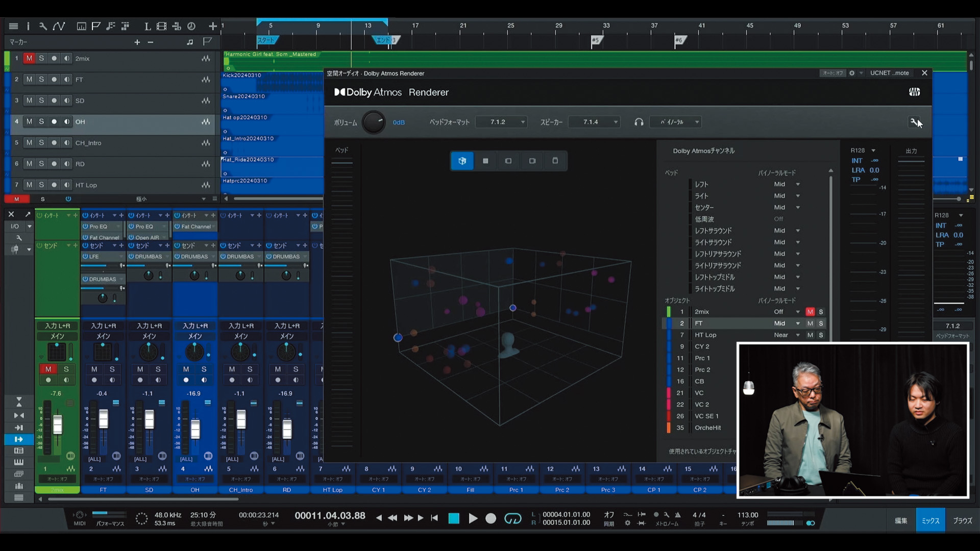Click the 2mix channel fader in mixer
This screenshot has width=980, height=551.
58,425
